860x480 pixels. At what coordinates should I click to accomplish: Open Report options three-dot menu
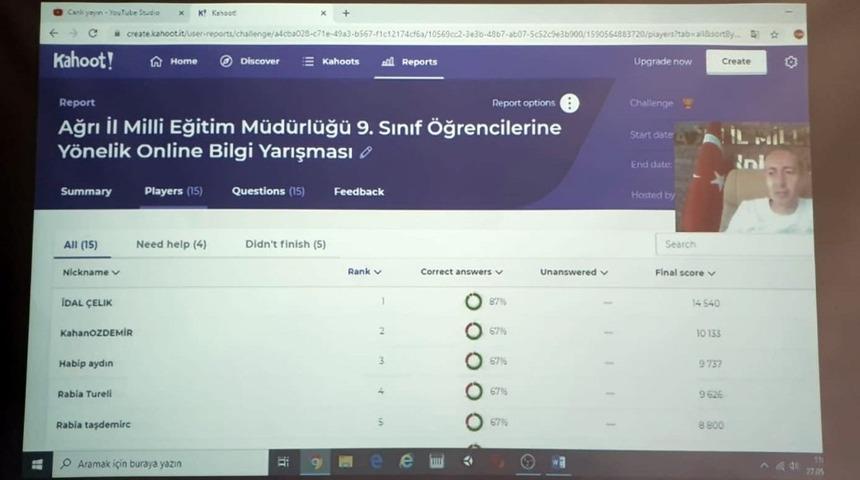pyautogui.click(x=569, y=103)
